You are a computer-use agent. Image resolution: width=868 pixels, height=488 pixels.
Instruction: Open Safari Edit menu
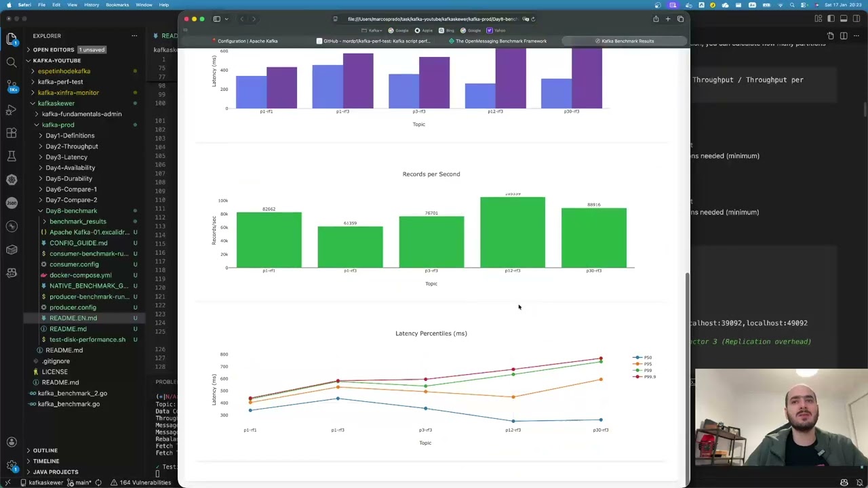pos(56,5)
